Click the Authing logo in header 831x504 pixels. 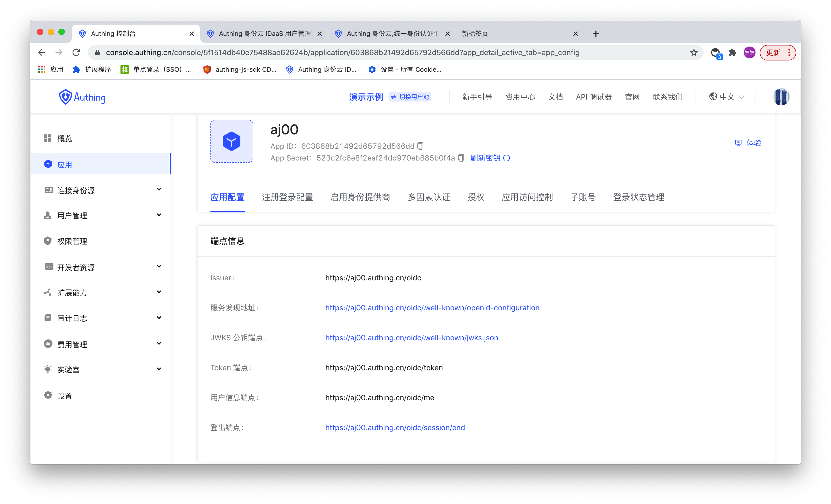pos(82,97)
